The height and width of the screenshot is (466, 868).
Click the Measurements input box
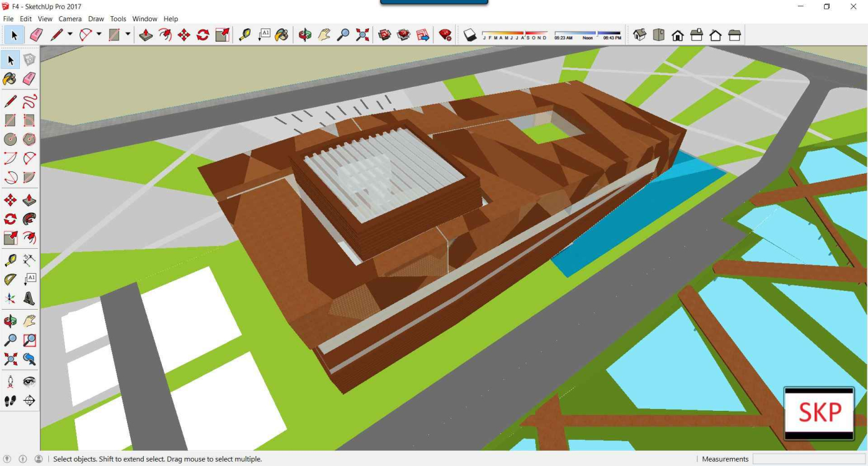(808, 459)
